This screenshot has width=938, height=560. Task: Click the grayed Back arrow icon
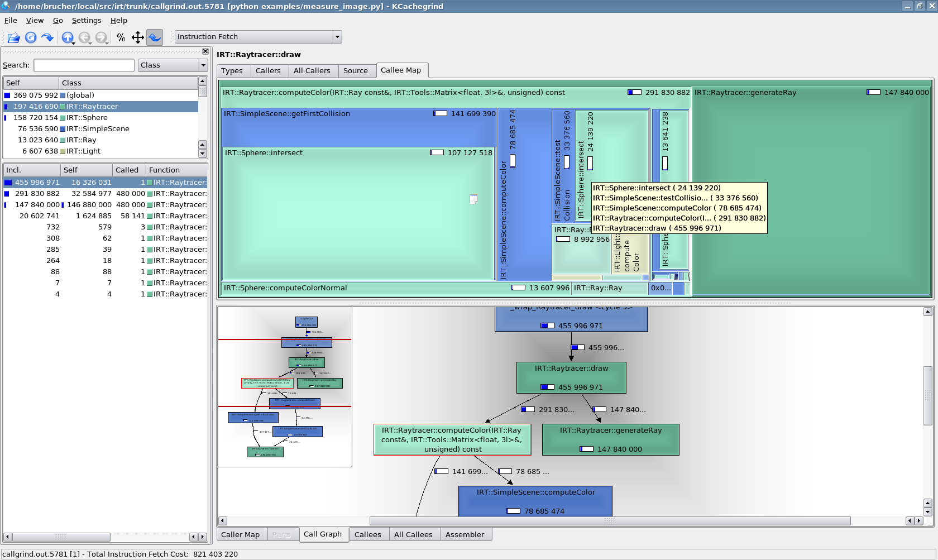point(84,37)
